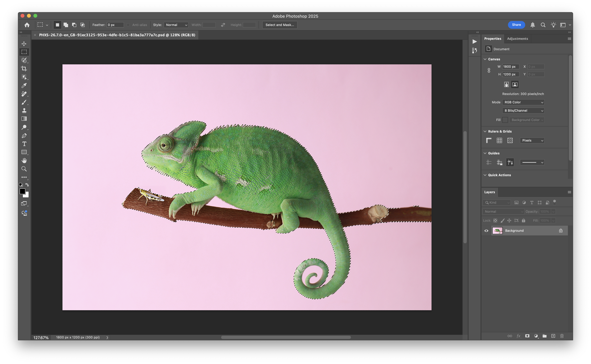This screenshot has width=591, height=364.
Task: Select the Clone Stamp tool
Action: pyautogui.click(x=24, y=110)
